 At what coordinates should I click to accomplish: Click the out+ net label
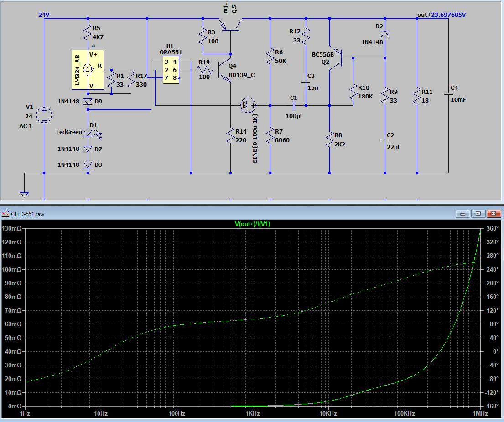pos(424,15)
